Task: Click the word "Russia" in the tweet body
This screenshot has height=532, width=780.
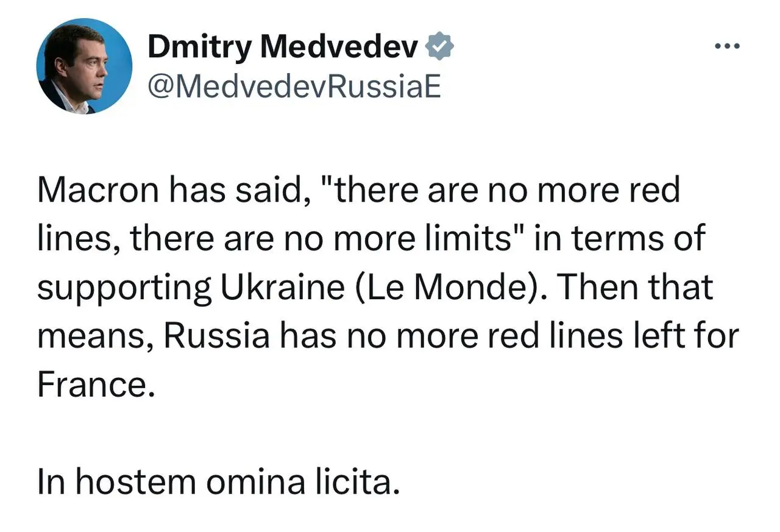Action: 216,336
